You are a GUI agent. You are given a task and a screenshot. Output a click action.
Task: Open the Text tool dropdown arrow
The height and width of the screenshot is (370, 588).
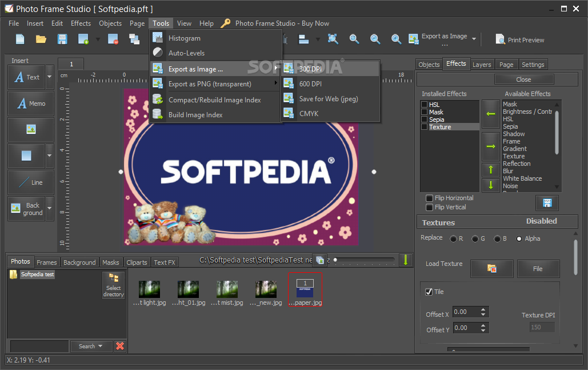click(49, 77)
